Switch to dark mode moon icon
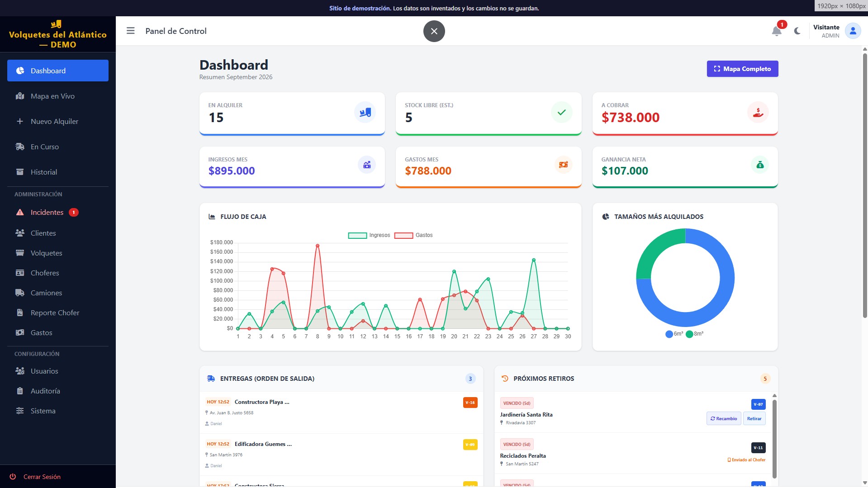The image size is (868, 488). [x=797, y=31]
